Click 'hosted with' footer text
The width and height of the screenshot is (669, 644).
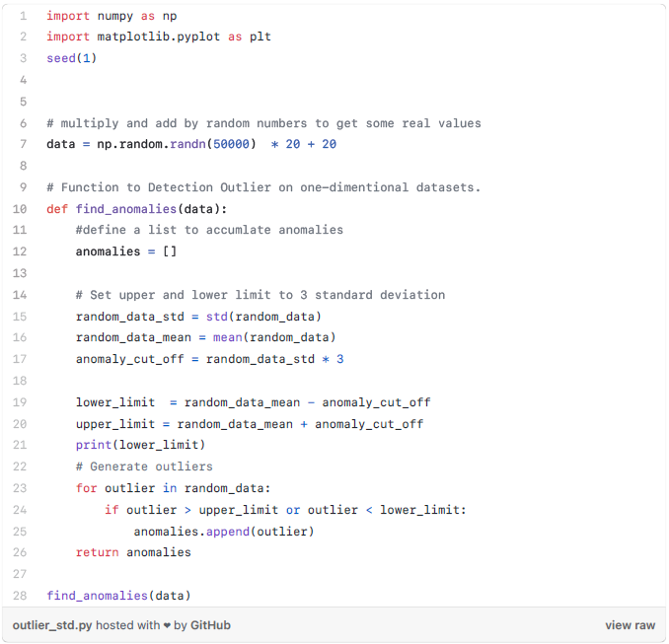[127, 625]
